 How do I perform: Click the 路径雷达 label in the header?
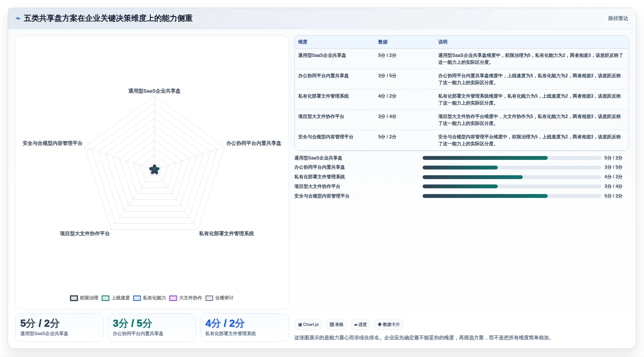pyautogui.click(x=618, y=18)
